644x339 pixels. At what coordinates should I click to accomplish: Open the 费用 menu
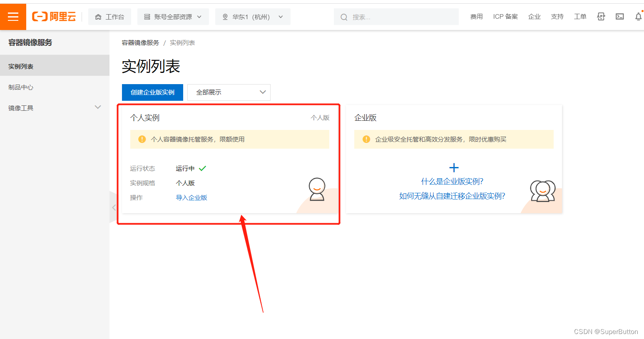point(476,17)
